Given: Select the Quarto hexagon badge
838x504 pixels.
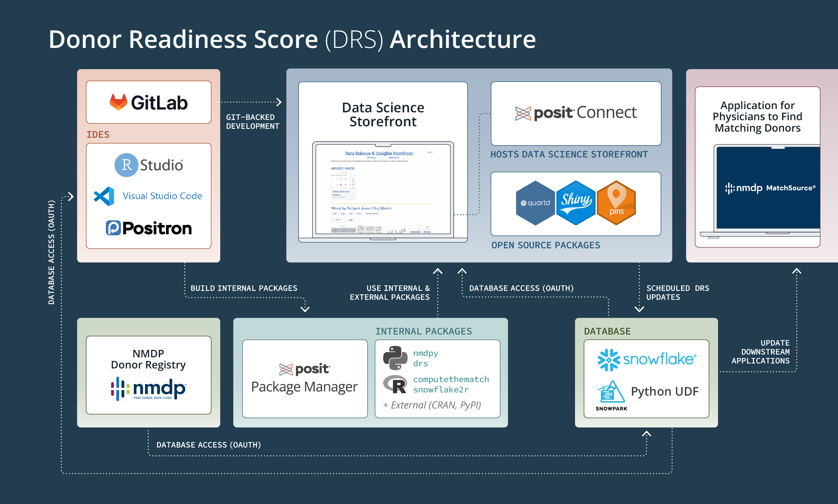Looking at the screenshot, I should (535, 203).
